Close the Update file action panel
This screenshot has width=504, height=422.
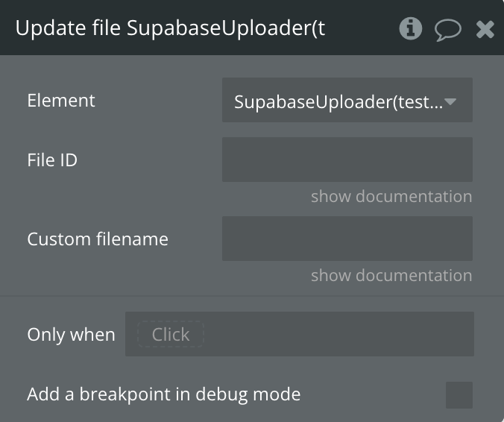pos(485,30)
